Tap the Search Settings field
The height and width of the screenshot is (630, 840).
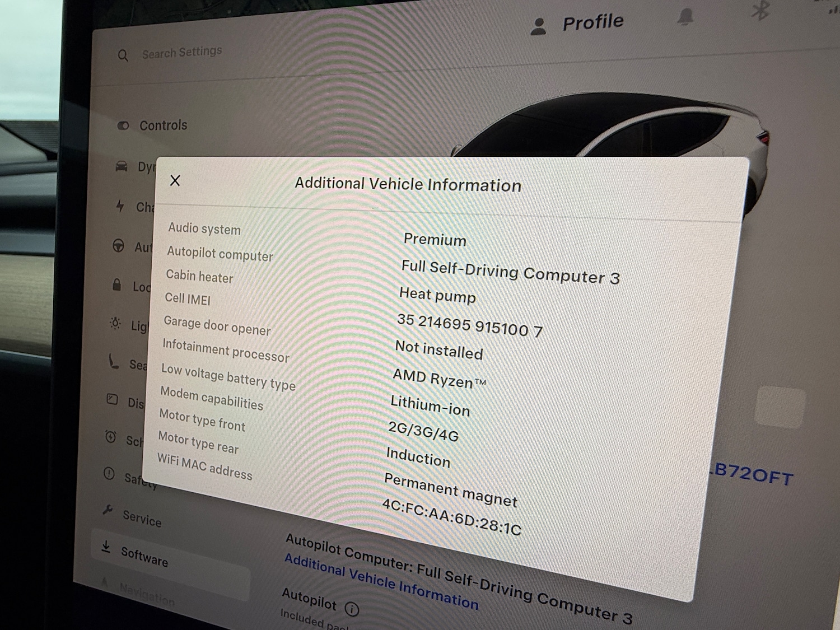click(x=181, y=53)
